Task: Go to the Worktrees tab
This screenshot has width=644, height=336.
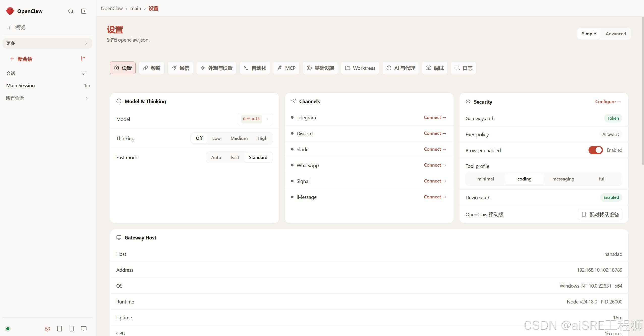Action: 360,68
